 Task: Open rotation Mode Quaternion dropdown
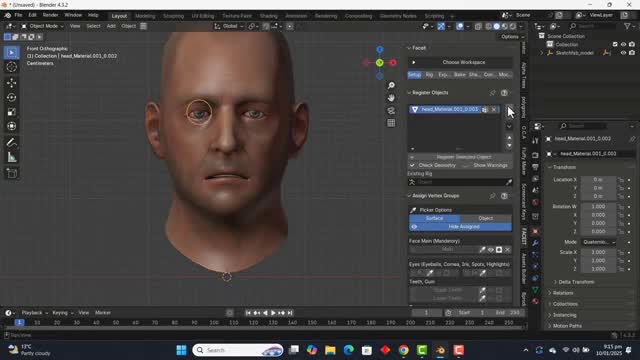[x=598, y=242]
